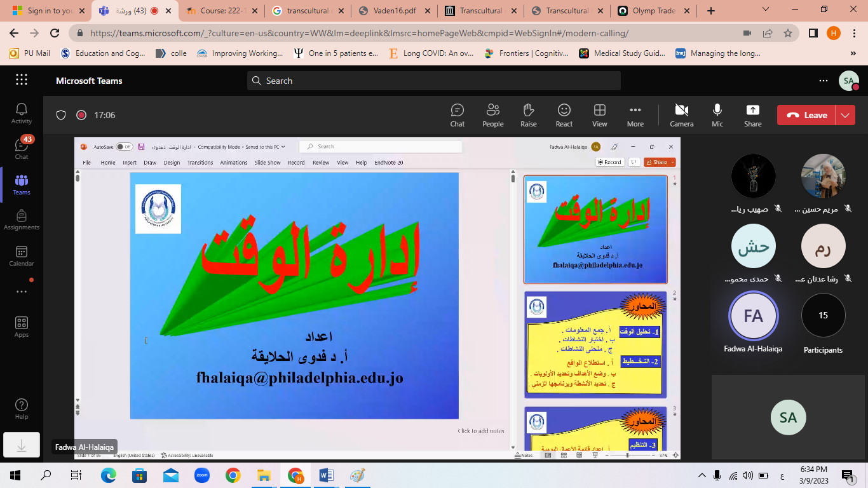Mute the Mic
The height and width of the screenshot is (488, 868).
point(717,115)
